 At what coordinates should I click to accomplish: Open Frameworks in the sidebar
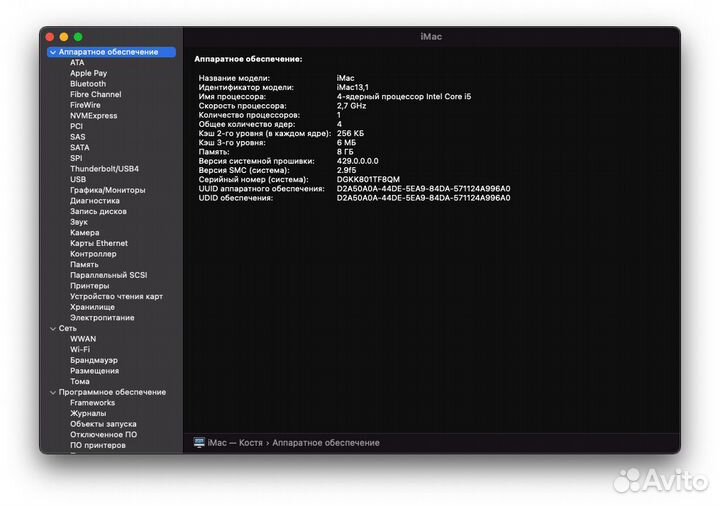(92, 403)
